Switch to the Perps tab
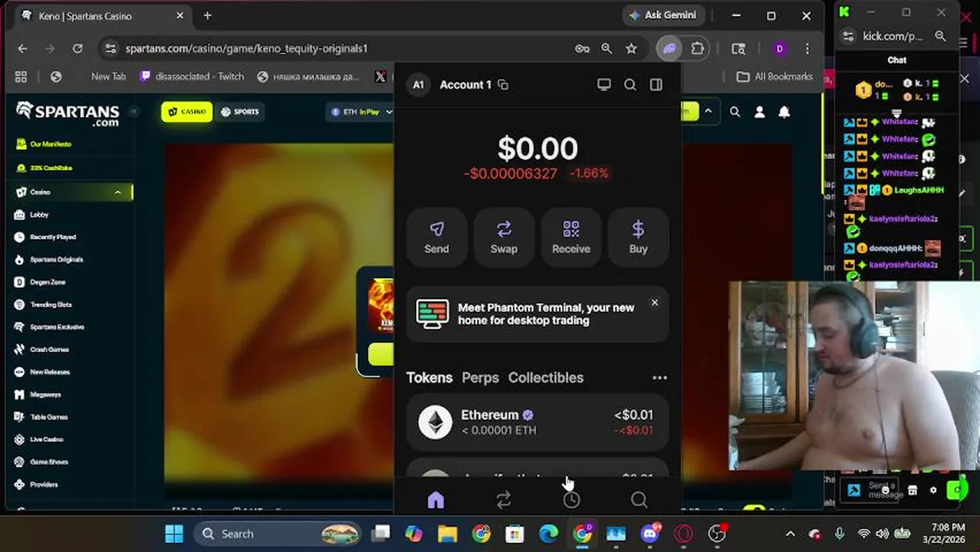The height and width of the screenshot is (552, 980). coord(480,377)
